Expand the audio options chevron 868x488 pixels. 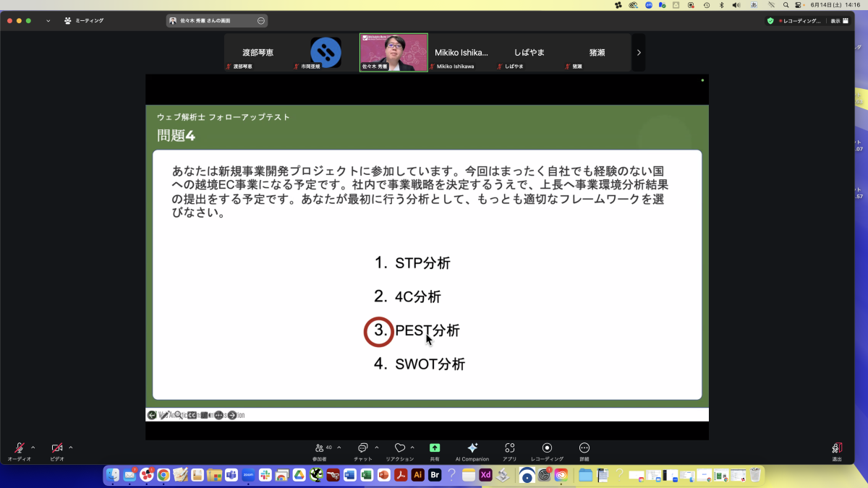33,448
